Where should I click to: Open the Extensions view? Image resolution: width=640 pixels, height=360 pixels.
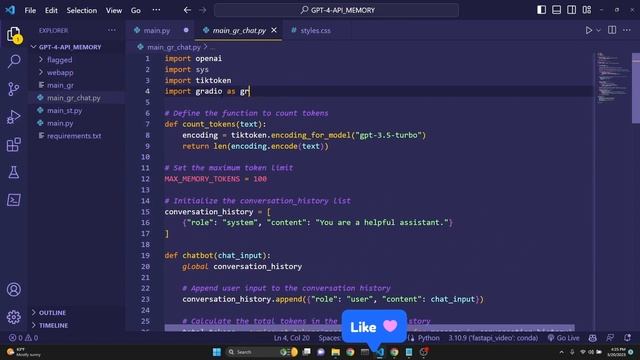(14, 144)
